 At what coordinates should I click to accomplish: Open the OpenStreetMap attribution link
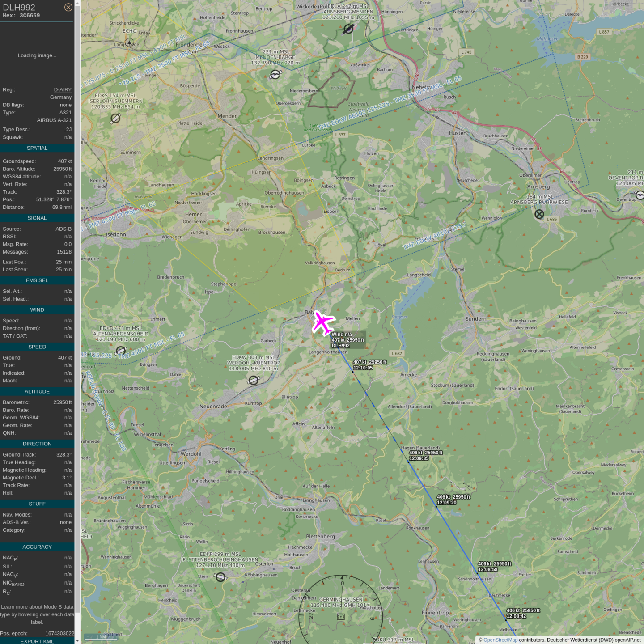point(500,640)
